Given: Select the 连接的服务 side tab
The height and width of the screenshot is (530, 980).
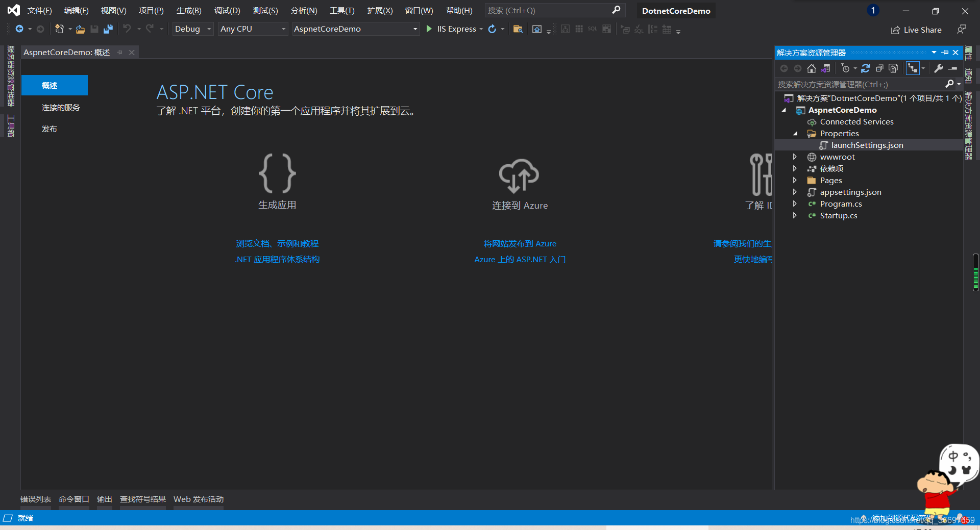Looking at the screenshot, I should coord(61,108).
